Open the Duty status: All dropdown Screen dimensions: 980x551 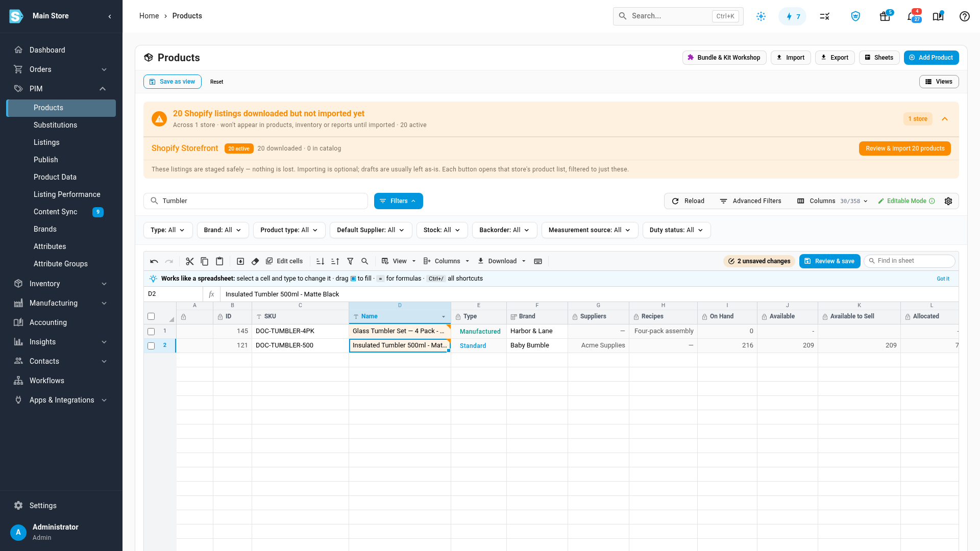click(x=676, y=230)
